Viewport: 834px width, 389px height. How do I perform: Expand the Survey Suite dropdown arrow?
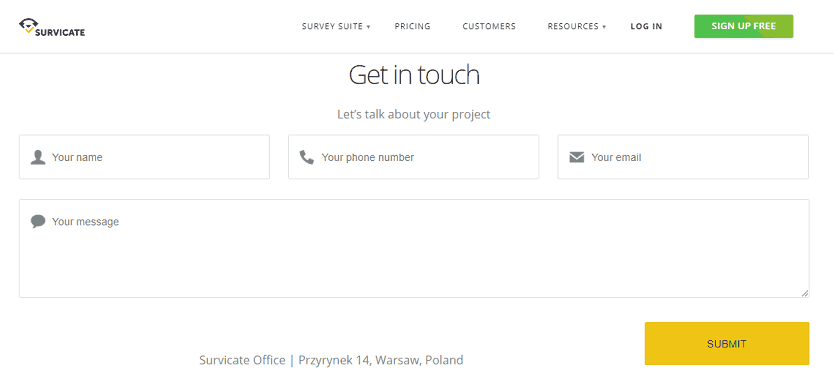click(368, 27)
